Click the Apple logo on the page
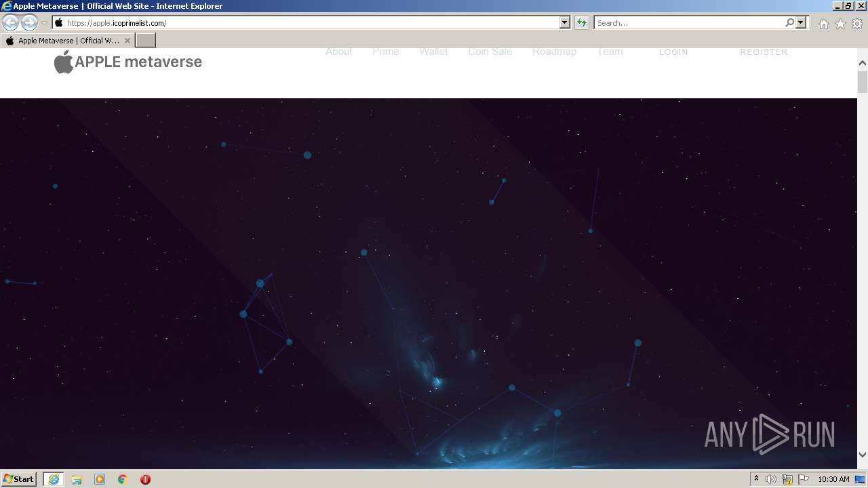This screenshot has height=488, width=868. pos(64,62)
